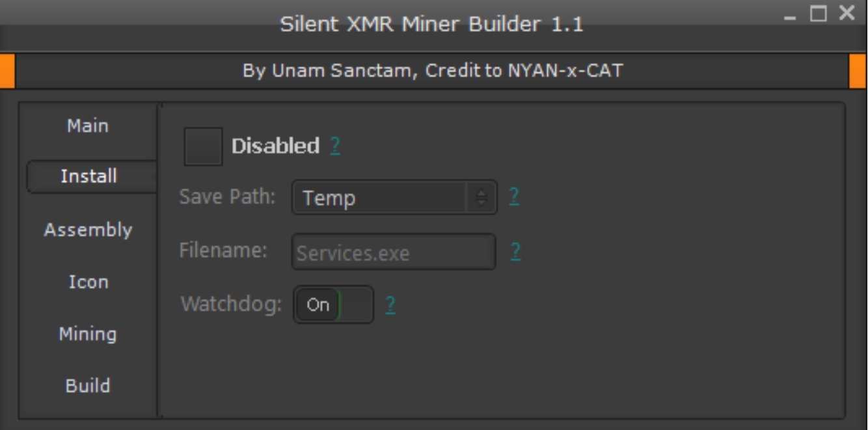Minimize the Miner Builder window
Screen dimensions: 868x430
791,14
